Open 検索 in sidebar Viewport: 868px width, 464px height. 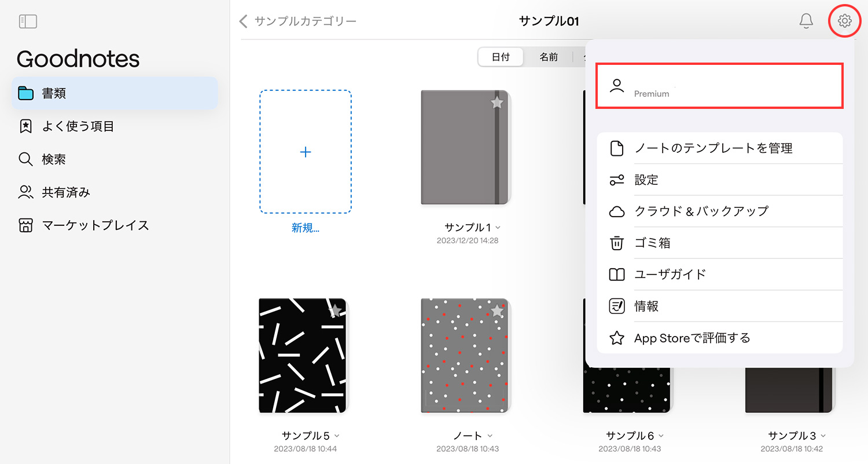pos(115,159)
